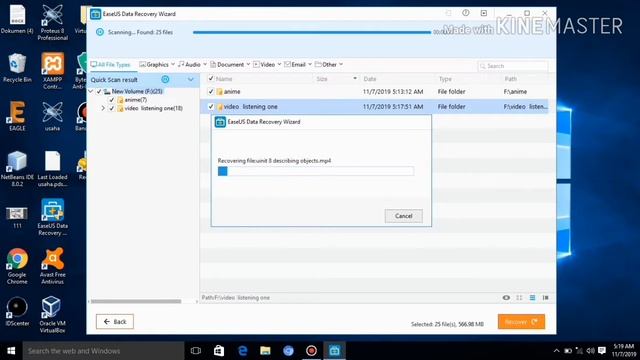
Task: Open Microsoft Edge from taskbar
Action: coord(242,351)
